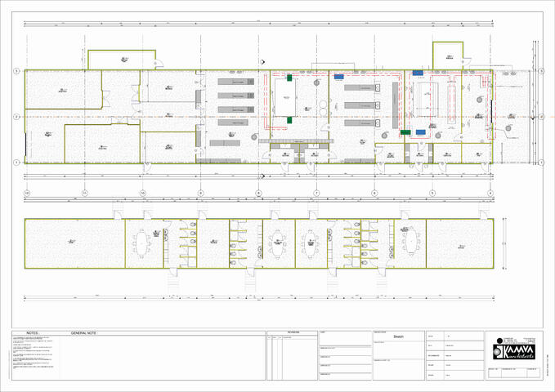Click the GENERAL NOTE heading
The image size is (555, 392).
tap(84, 333)
